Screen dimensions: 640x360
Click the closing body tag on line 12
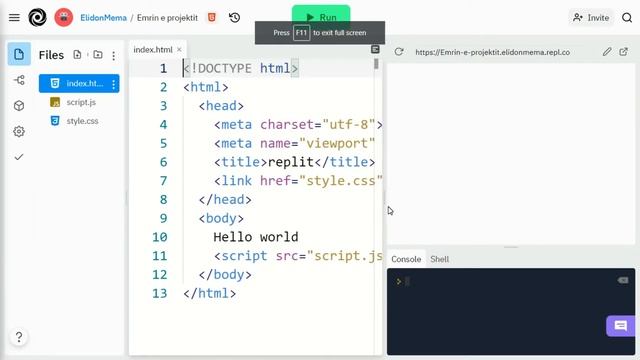(x=225, y=275)
